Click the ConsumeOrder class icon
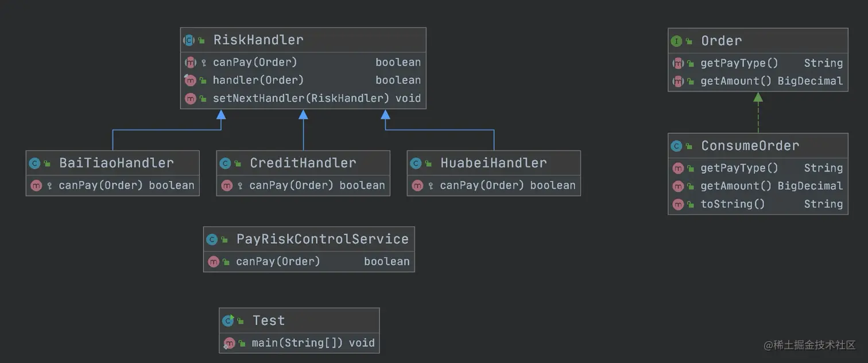Image resolution: width=868 pixels, height=363 pixels. tap(677, 146)
